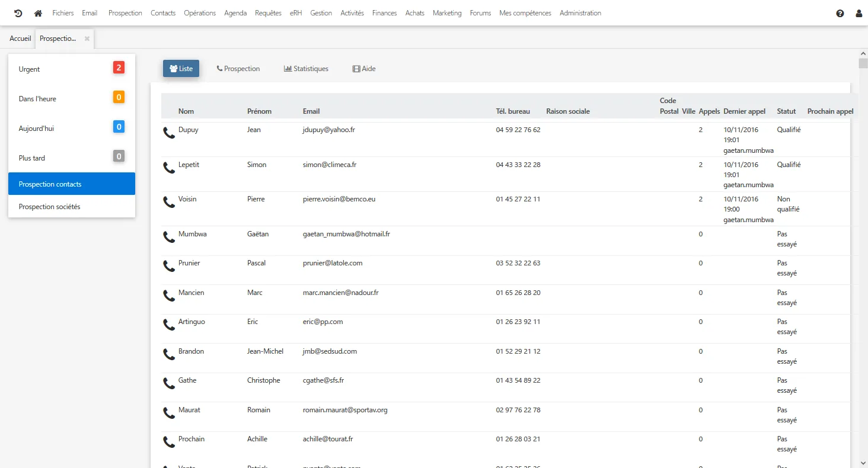Sort by the Prénom column header
The height and width of the screenshot is (468, 868).
coord(259,111)
